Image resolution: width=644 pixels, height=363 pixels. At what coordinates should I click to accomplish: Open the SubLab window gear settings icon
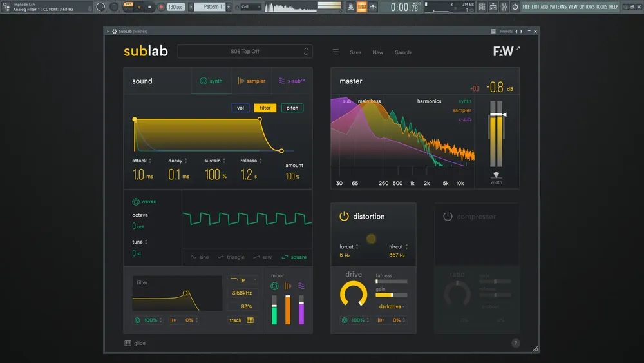pyautogui.click(x=115, y=31)
